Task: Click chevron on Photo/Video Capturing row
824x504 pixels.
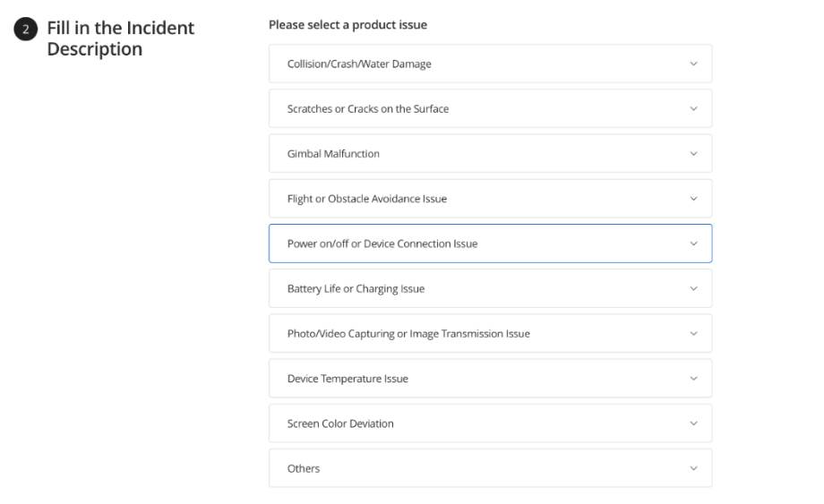Action: click(x=693, y=333)
